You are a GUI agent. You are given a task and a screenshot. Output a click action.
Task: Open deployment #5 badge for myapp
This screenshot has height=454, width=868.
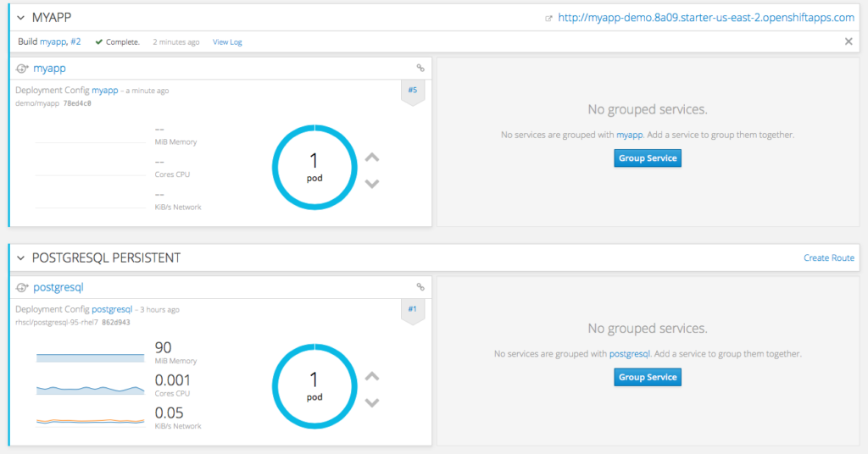point(412,90)
